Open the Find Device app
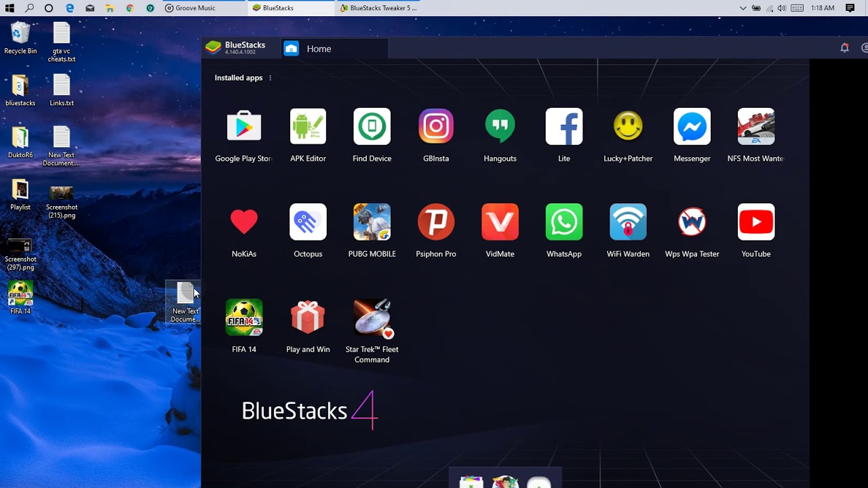Image resolution: width=868 pixels, height=488 pixels. pos(372,127)
